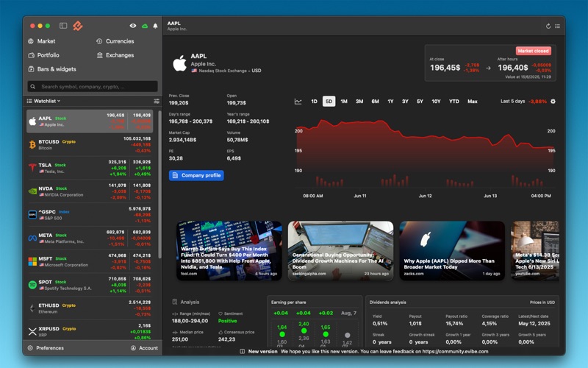Viewport: 588px width, 368px height.
Task: Toggle the sidebar panel icon
Action: (63, 26)
